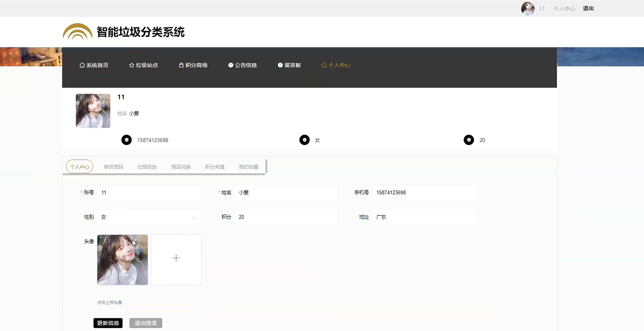Click the 智能垃圾分类系统 title
644x331 pixels.
coord(140,32)
